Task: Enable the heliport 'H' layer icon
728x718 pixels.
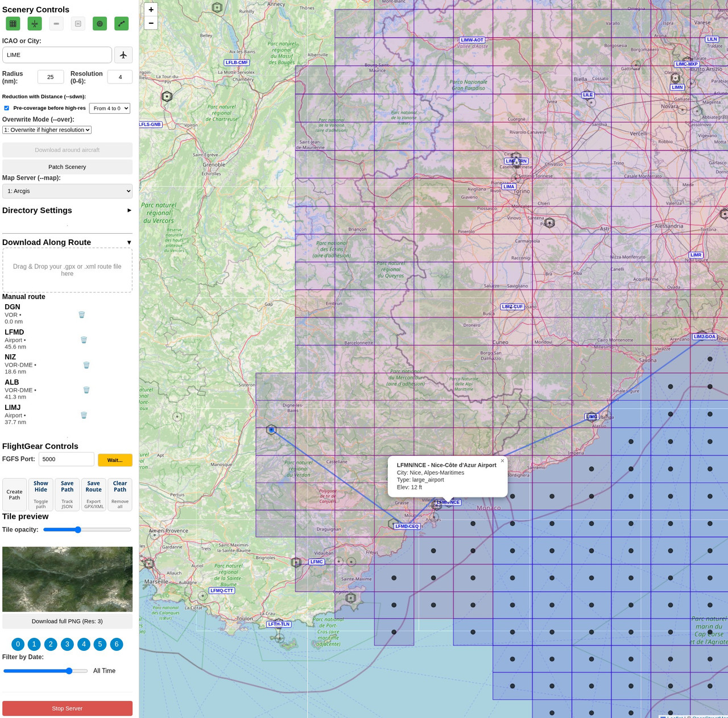Action: pos(78,23)
